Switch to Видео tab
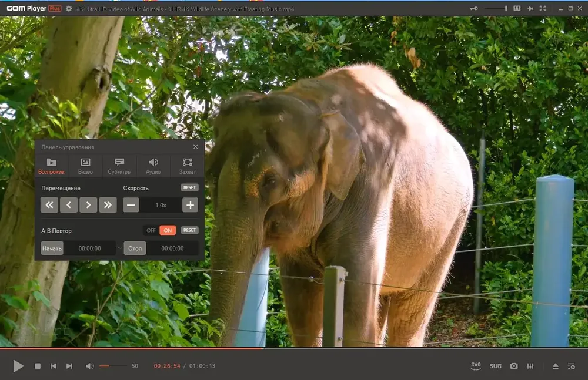 pyautogui.click(x=85, y=166)
